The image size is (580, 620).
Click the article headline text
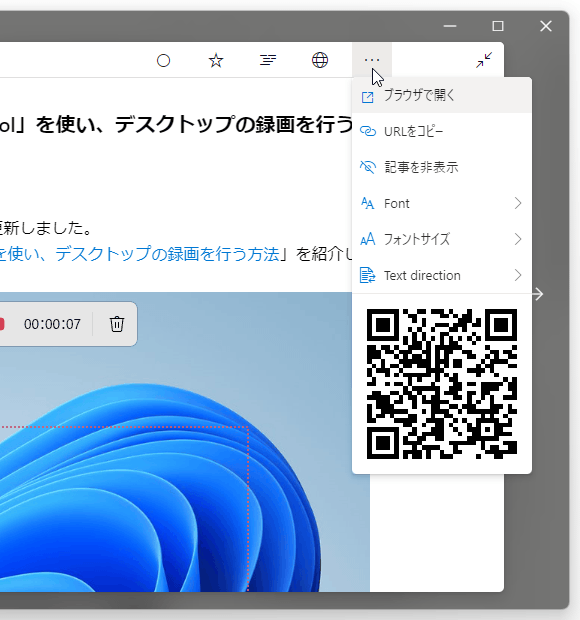pyautogui.click(x=176, y=125)
